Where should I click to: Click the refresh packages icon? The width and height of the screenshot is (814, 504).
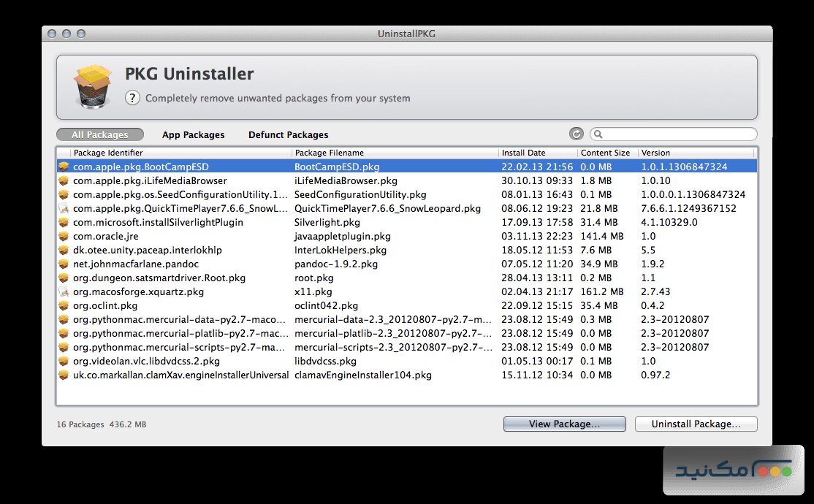coord(577,134)
